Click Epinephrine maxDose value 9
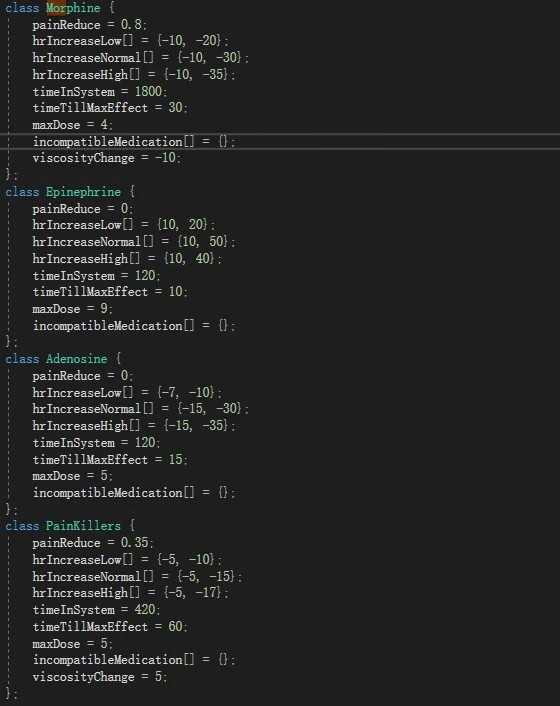 point(104,309)
